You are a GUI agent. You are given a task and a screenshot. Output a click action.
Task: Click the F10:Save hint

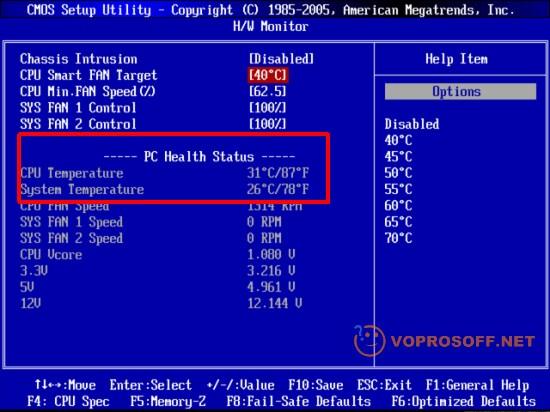coord(316,385)
